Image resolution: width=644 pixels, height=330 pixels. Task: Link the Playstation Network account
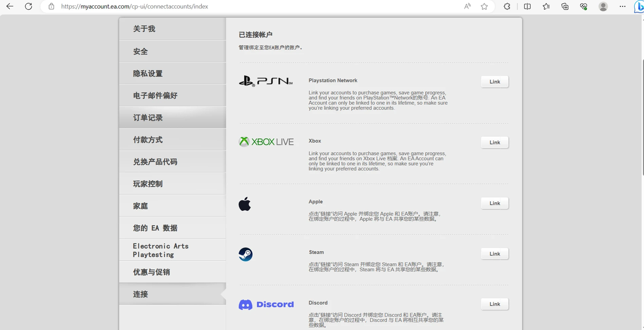495,82
